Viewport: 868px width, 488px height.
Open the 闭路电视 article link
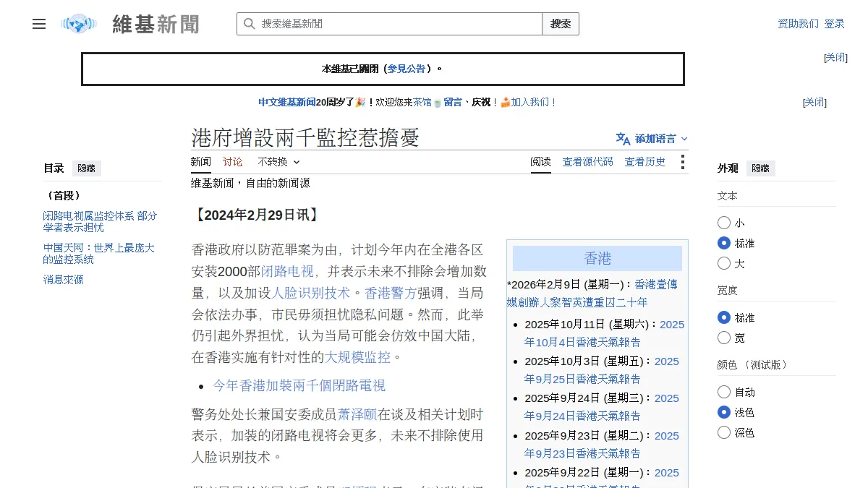(287, 272)
